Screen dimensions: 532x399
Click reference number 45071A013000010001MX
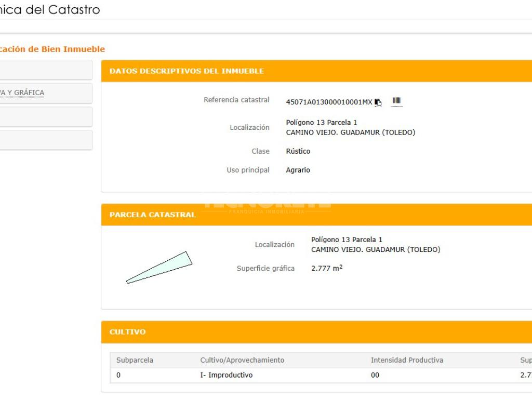pos(329,102)
